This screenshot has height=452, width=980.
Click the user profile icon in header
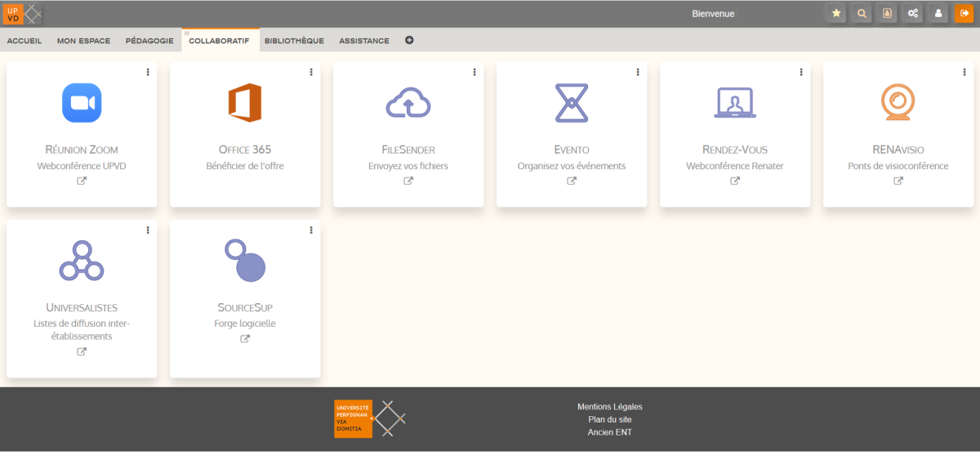tap(938, 13)
